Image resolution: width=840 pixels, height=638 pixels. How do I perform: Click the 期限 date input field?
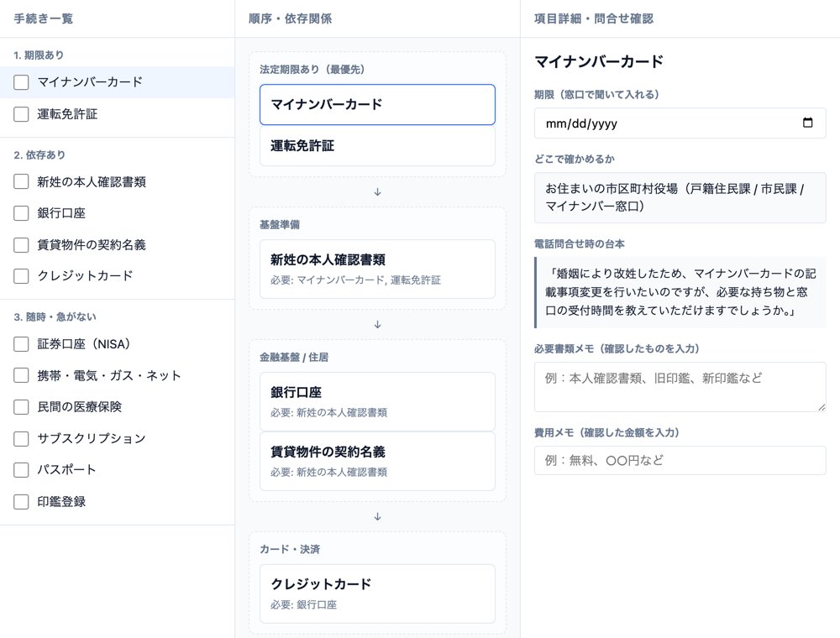680,123
